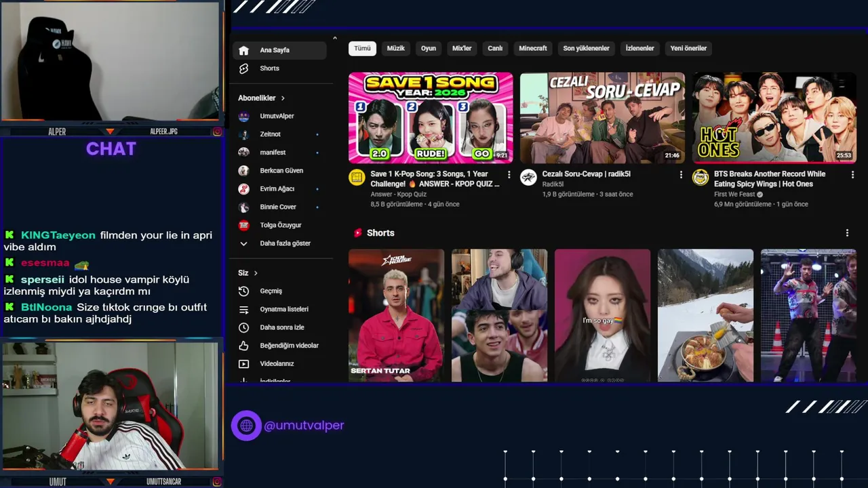Screen dimensions: 868x488
Task: Open options menu for Cezalı Soru-Cevap video
Action: coord(681,175)
